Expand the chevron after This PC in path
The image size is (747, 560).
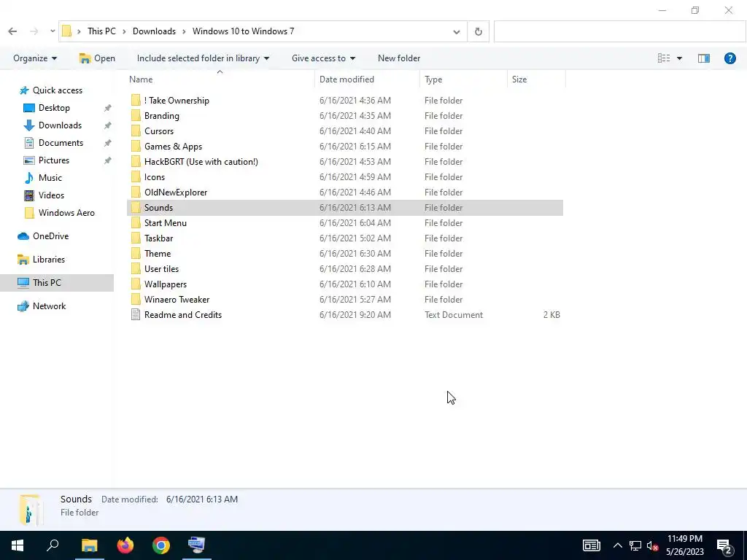(x=124, y=32)
